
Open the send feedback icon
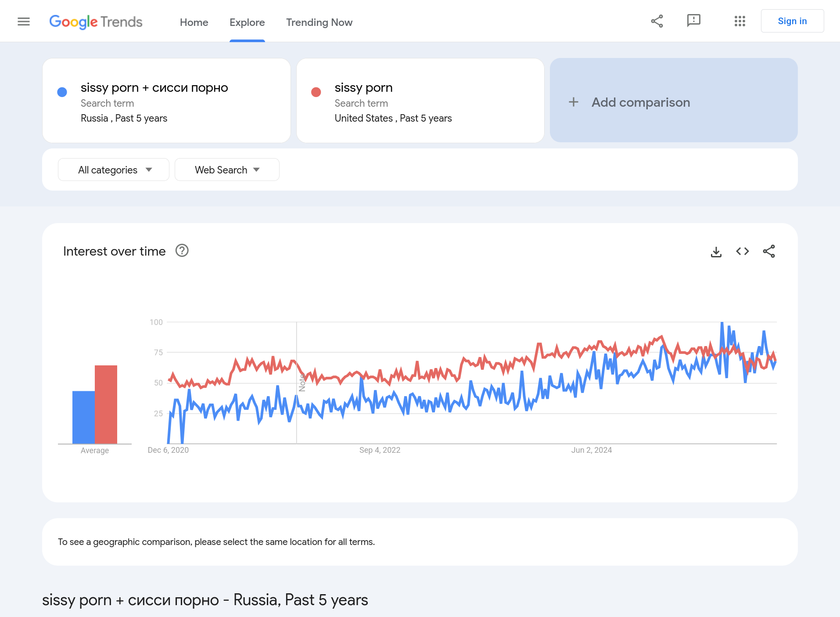pyautogui.click(x=693, y=21)
